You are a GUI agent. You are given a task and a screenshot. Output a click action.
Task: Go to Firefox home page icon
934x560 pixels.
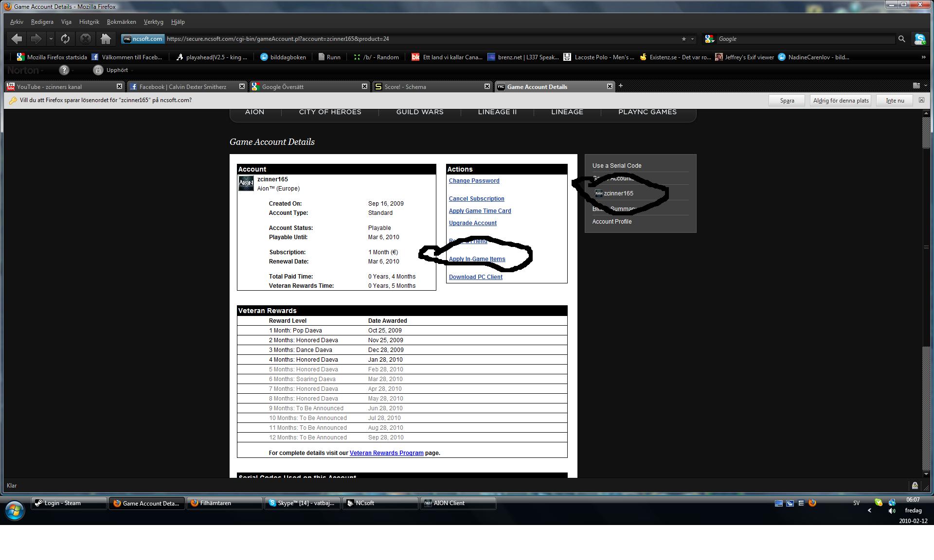106,39
